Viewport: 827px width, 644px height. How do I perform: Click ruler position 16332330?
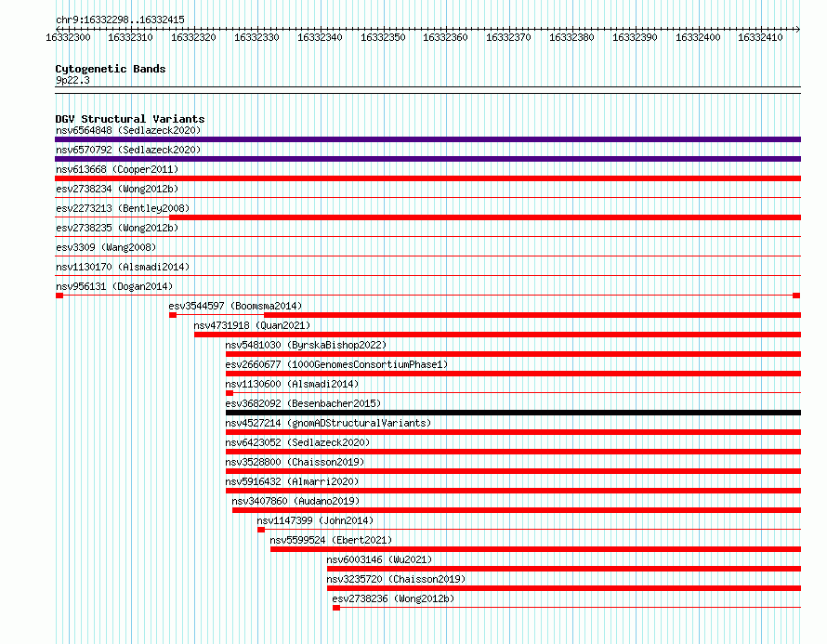[x=256, y=37]
